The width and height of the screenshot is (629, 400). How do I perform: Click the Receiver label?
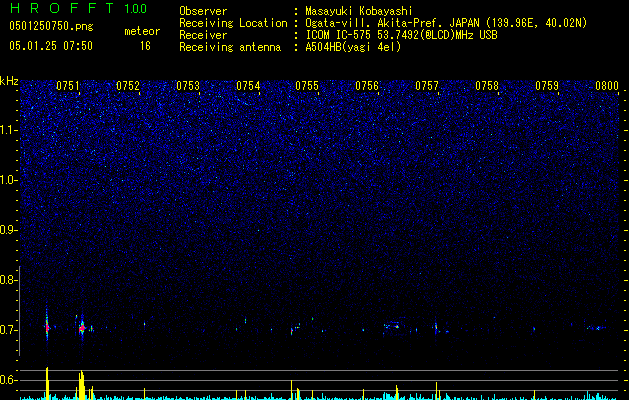(x=203, y=35)
